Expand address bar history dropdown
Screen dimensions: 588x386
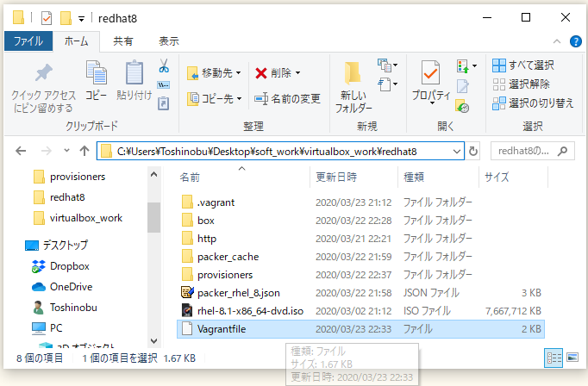pos(457,152)
